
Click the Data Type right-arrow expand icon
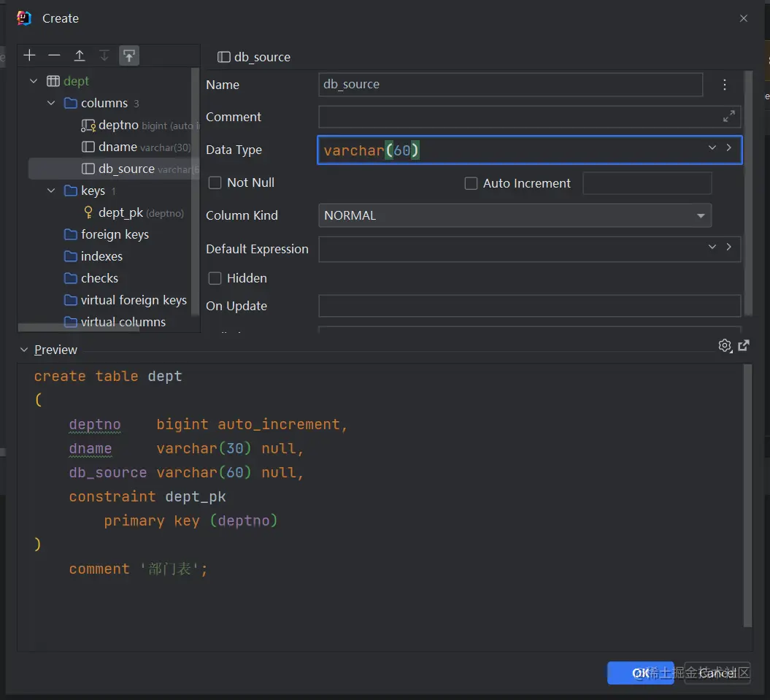point(728,147)
